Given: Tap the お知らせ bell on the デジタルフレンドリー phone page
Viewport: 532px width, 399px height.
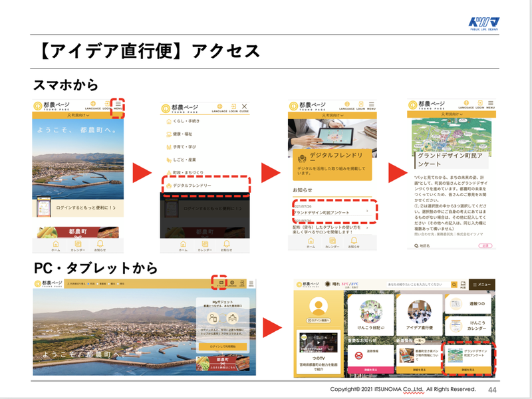Looking at the screenshot, I should click(x=354, y=243).
